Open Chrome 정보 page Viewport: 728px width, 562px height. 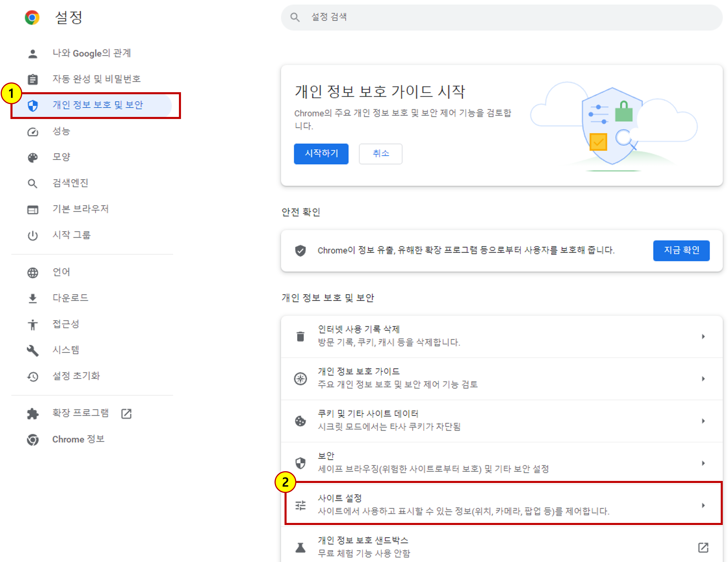point(78,439)
